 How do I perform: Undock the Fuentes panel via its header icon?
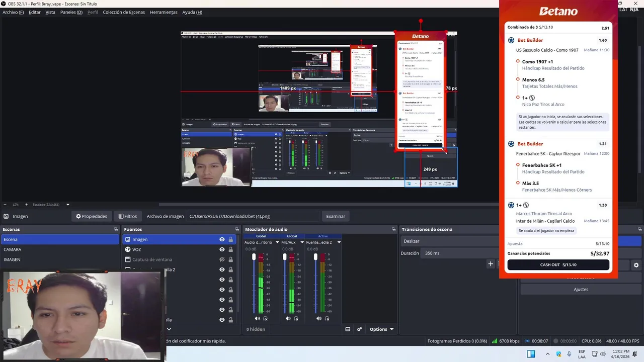click(x=237, y=229)
